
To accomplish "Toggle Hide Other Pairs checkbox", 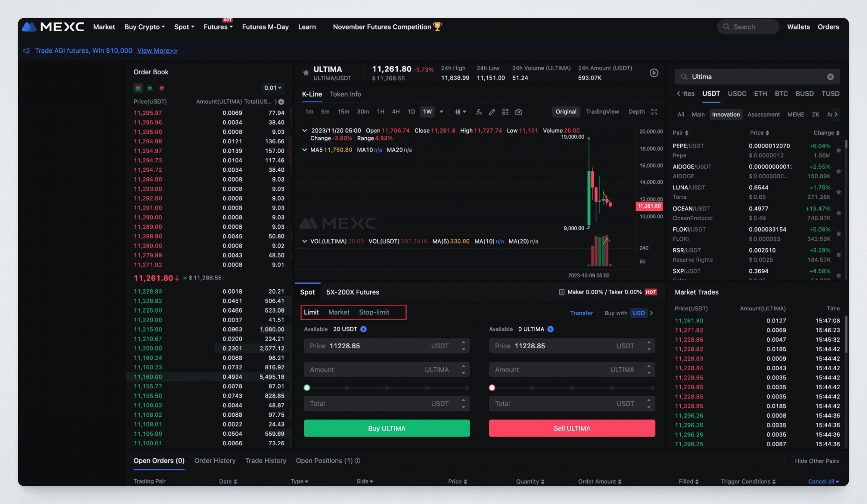I will (789, 461).
